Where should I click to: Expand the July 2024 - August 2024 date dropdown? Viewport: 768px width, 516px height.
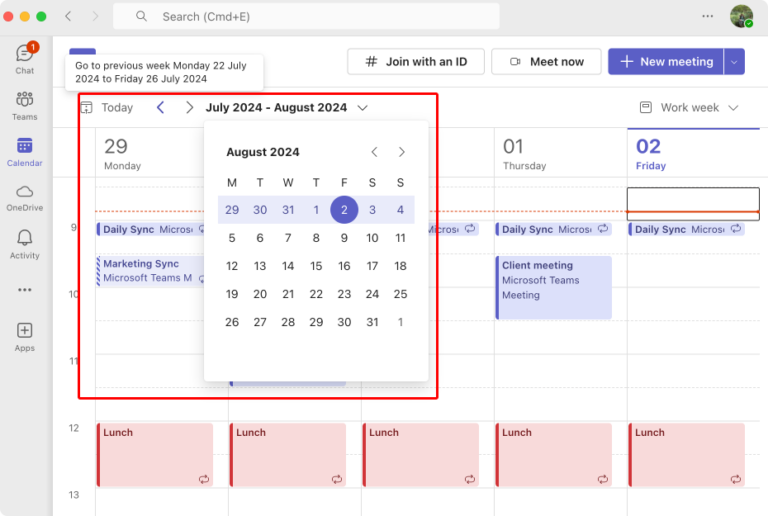(362, 107)
